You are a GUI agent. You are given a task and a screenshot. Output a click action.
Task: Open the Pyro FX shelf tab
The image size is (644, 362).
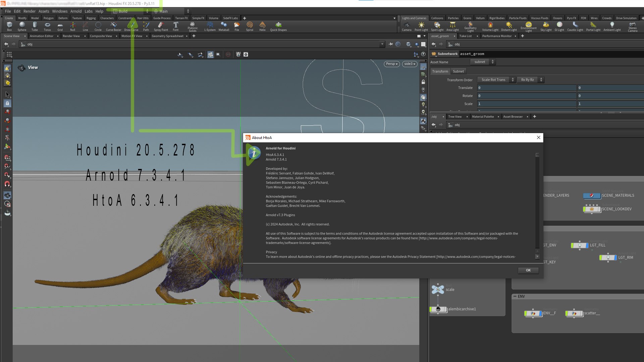pos(572,18)
